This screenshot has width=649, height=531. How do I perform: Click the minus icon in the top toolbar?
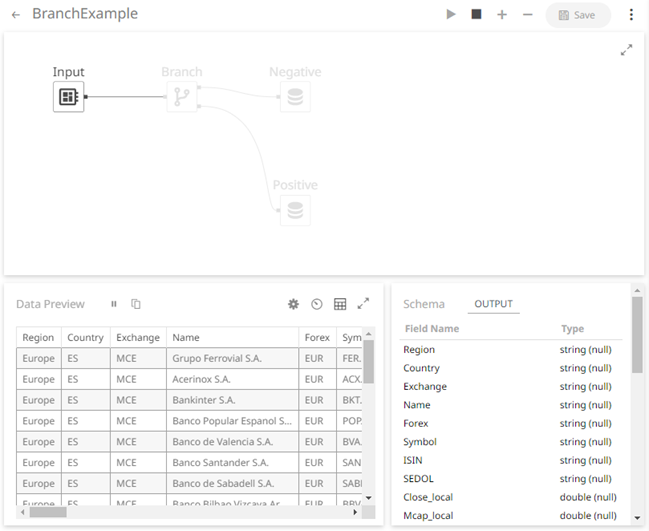click(x=528, y=15)
